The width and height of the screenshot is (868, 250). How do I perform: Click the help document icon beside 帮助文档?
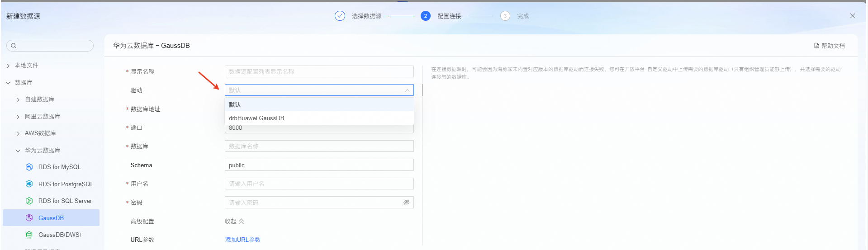(816, 46)
